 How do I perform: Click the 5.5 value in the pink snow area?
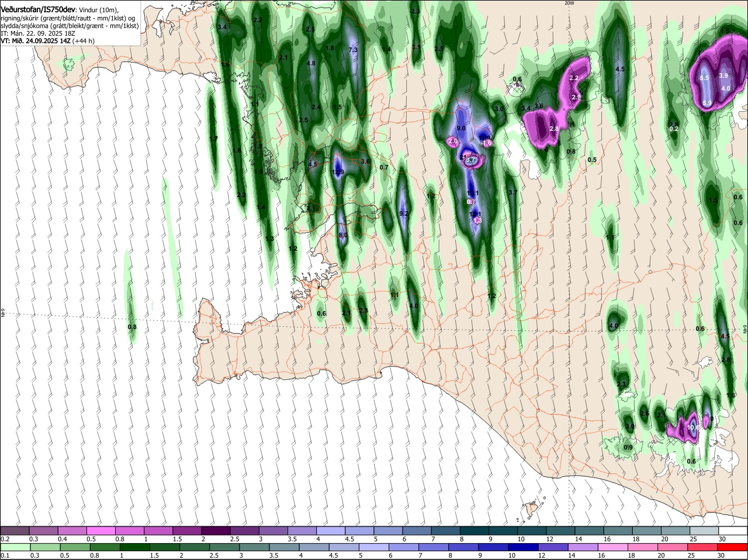(704, 78)
